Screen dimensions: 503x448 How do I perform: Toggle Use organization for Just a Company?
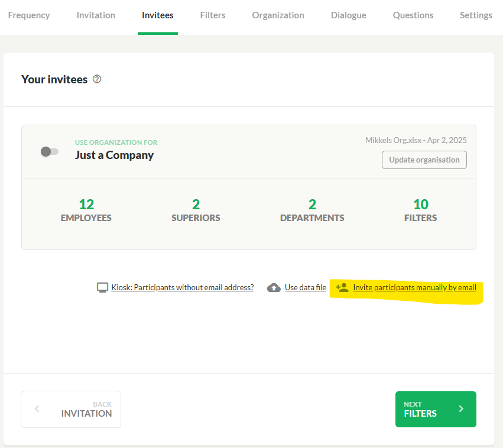pyautogui.click(x=50, y=151)
